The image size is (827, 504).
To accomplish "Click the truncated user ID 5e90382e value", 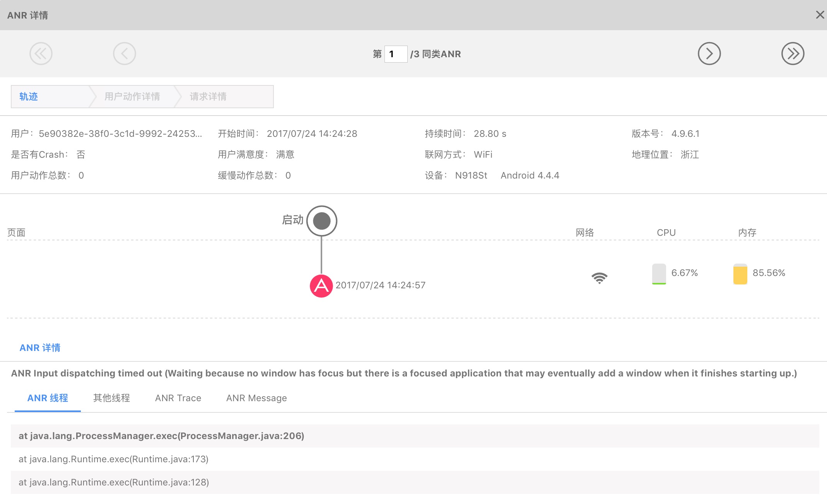I will [x=120, y=134].
